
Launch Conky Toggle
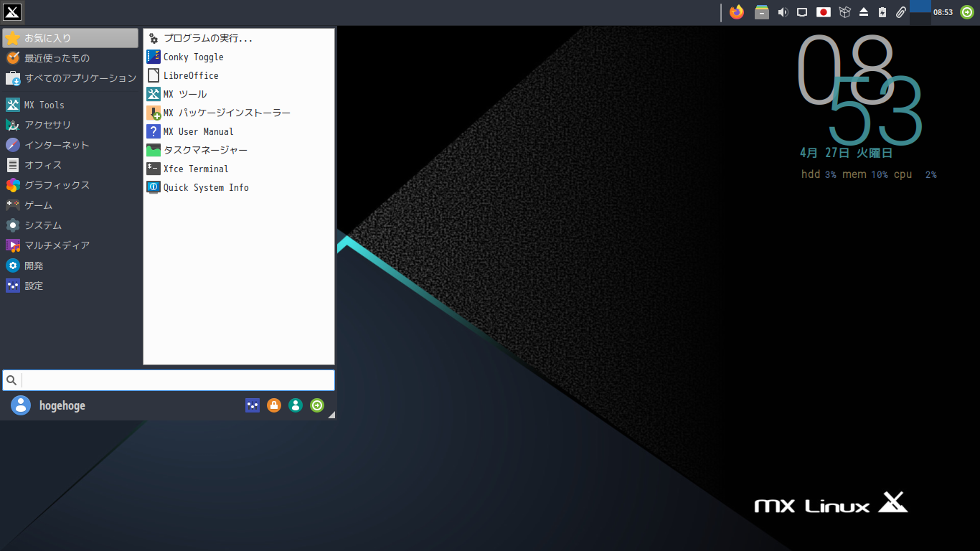click(x=239, y=57)
